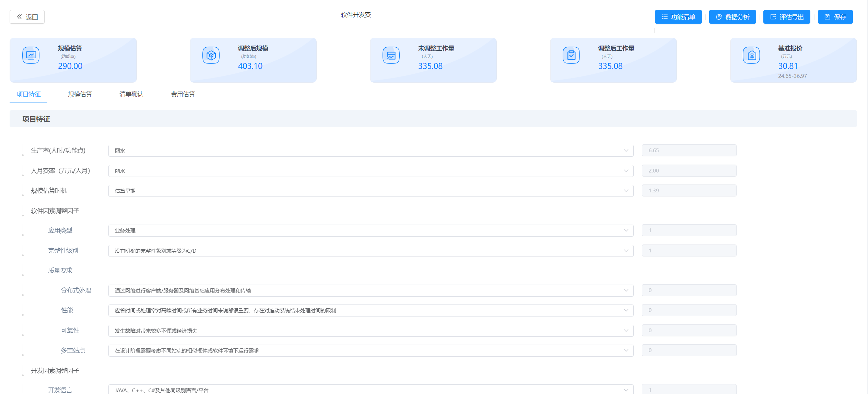868x394 pixels.
Task: Click the 软件因素调整因子 label
Action: pos(55,211)
